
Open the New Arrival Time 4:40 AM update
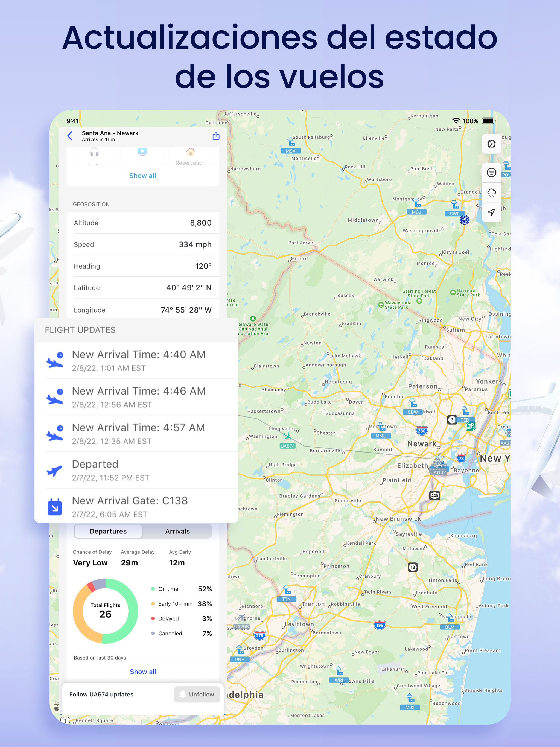click(138, 361)
